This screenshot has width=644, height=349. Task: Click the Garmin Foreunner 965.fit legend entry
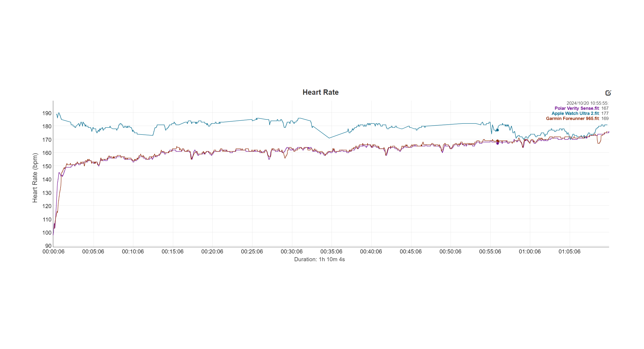click(x=572, y=118)
